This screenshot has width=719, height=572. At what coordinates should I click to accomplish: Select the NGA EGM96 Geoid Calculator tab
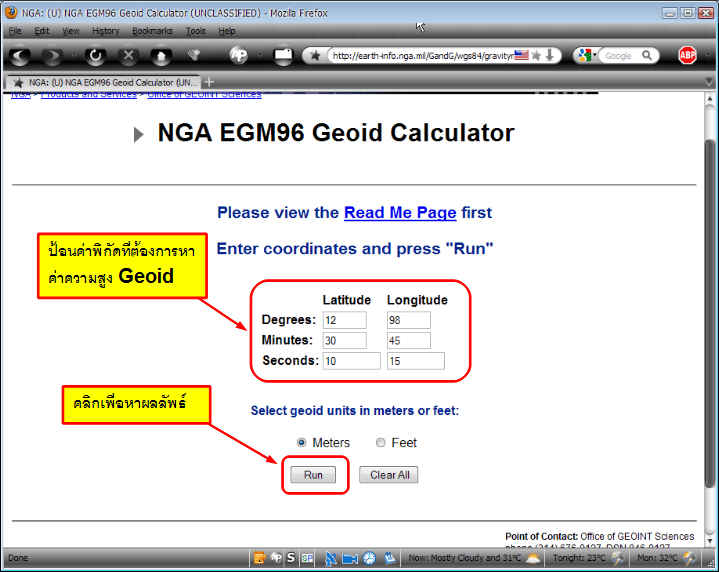coord(103,82)
